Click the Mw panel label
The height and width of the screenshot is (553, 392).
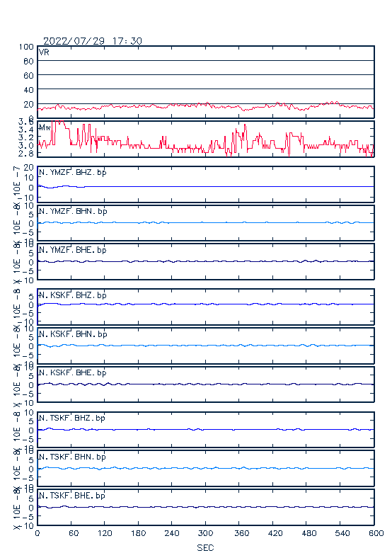coord(45,127)
